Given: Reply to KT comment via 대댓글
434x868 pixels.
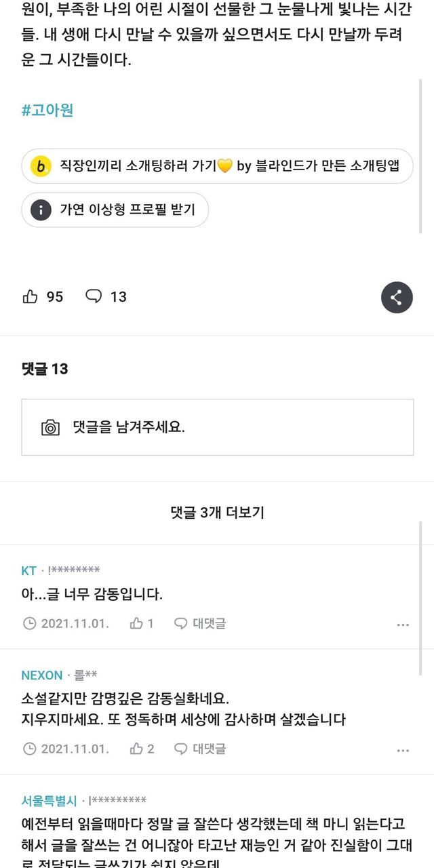Looking at the screenshot, I should 201,623.
